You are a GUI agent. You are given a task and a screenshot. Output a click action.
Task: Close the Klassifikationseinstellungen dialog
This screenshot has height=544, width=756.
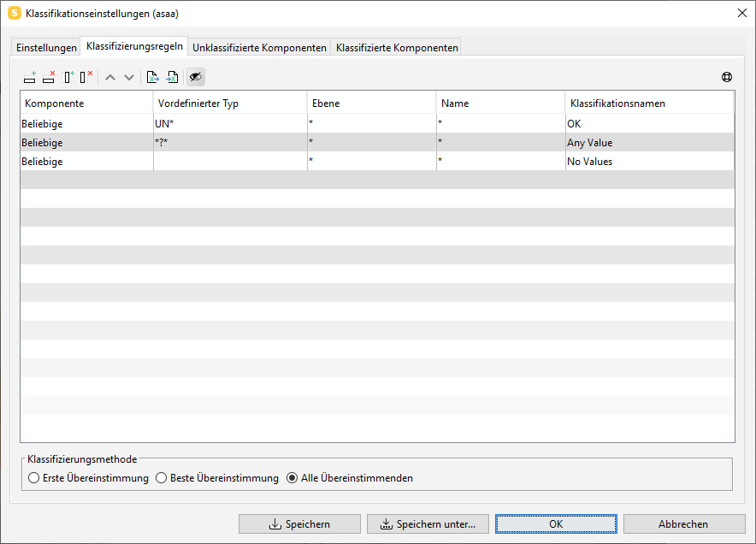(742, 13)
